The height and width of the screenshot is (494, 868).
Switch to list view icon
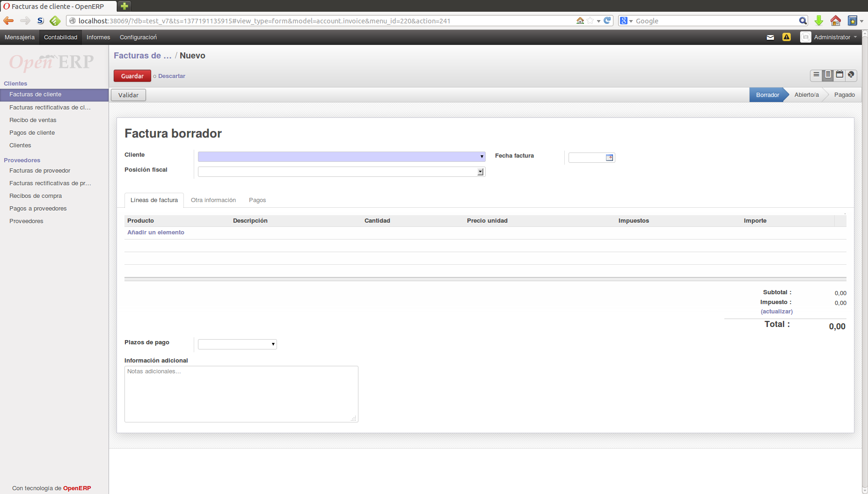[x=816, y=75]
